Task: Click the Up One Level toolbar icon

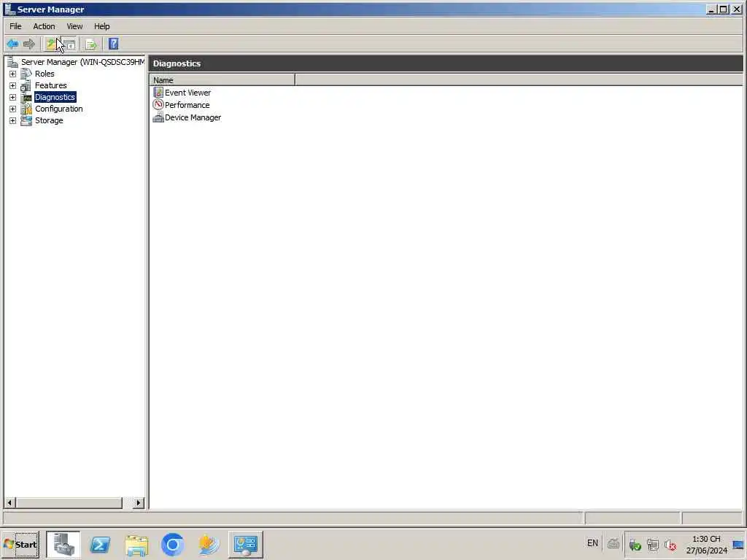Action: tap(51, 44)
